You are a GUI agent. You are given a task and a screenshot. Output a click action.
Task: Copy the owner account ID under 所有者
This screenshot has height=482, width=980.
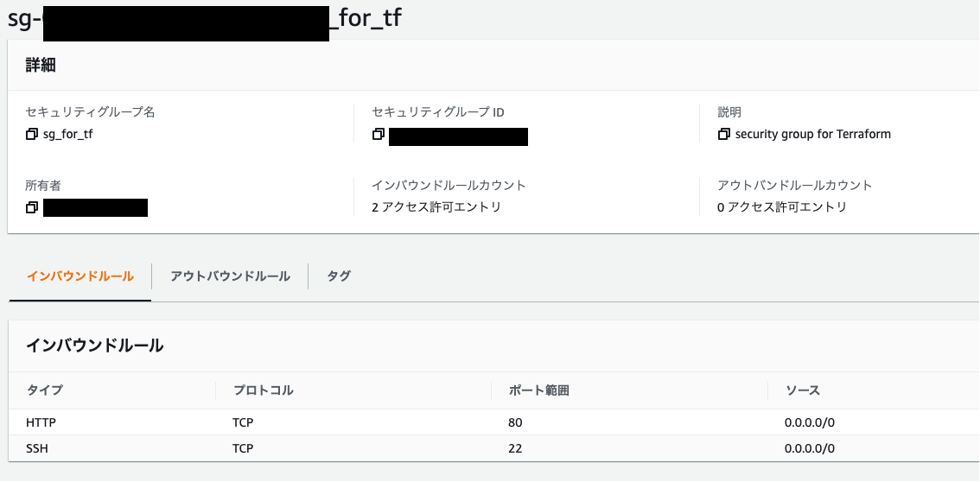click(x=32, y=207)
